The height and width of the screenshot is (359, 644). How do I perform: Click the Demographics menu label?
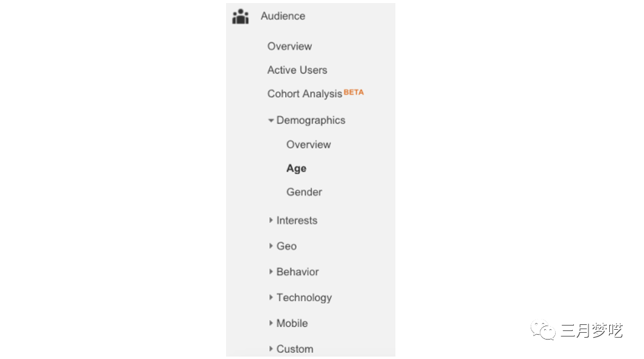click(x=311, y=120)
